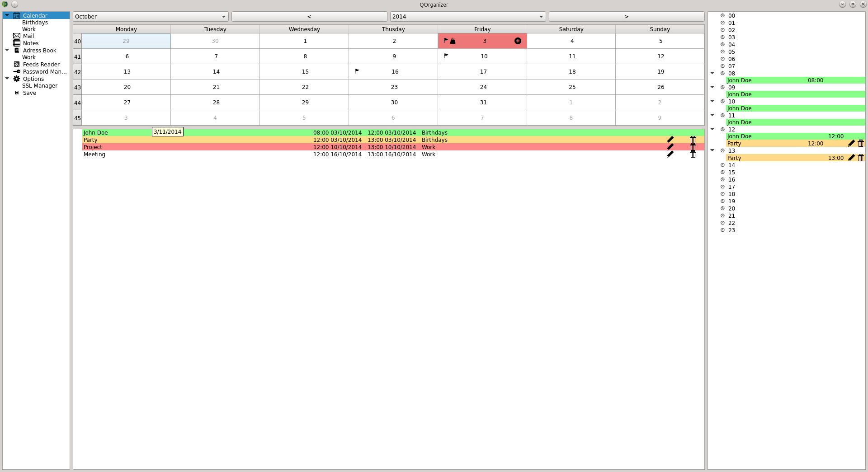The image size is (868, 472).
Task: Go to previous month with < button
Action: (x=309, y=17)
